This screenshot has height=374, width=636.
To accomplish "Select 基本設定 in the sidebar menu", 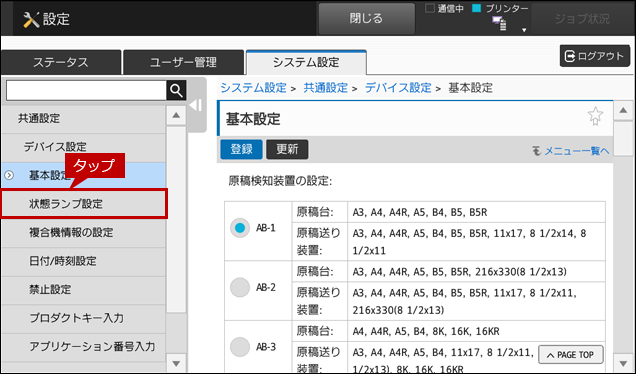I will 84,175.
